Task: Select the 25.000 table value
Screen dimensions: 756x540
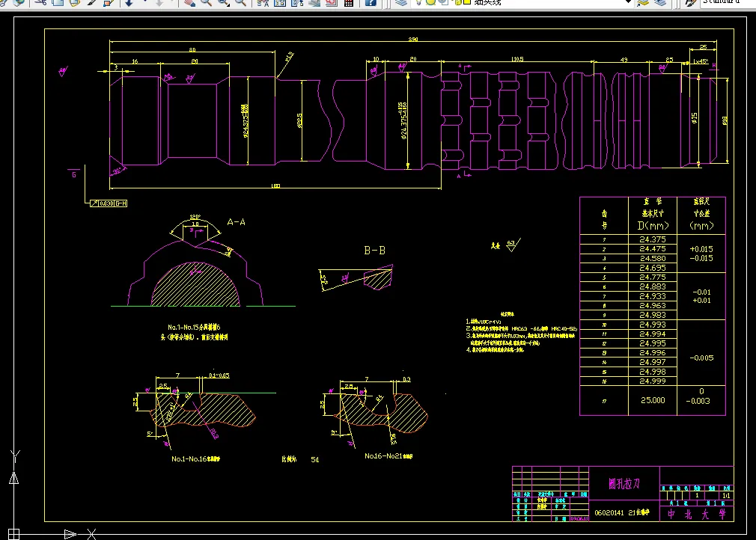Action: pyautogui.click(x=653, y=400)
